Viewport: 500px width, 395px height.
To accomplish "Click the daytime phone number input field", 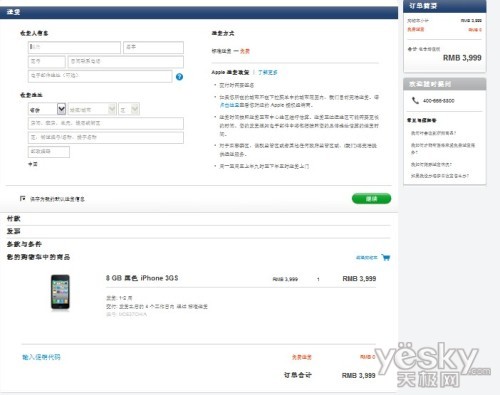I will tap(126, 62).
